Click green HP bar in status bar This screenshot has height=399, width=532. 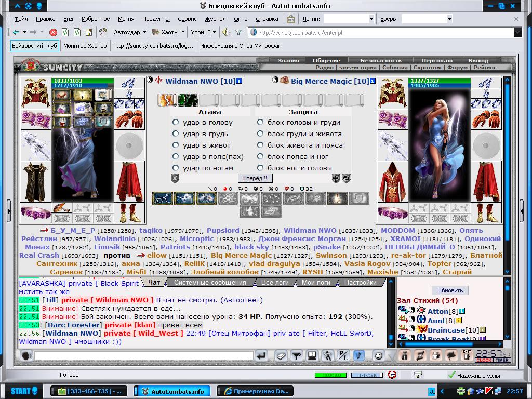pyautogui.click(x=330, y=375)
